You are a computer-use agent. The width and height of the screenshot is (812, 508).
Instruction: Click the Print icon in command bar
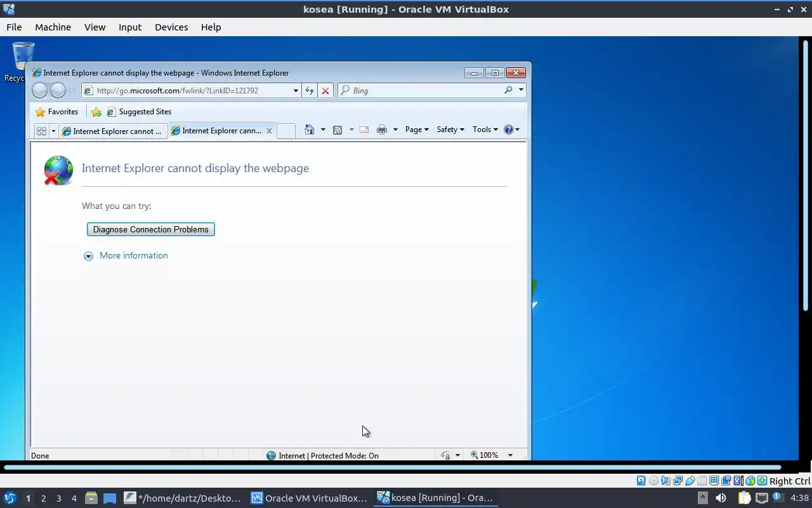[382, 130]
